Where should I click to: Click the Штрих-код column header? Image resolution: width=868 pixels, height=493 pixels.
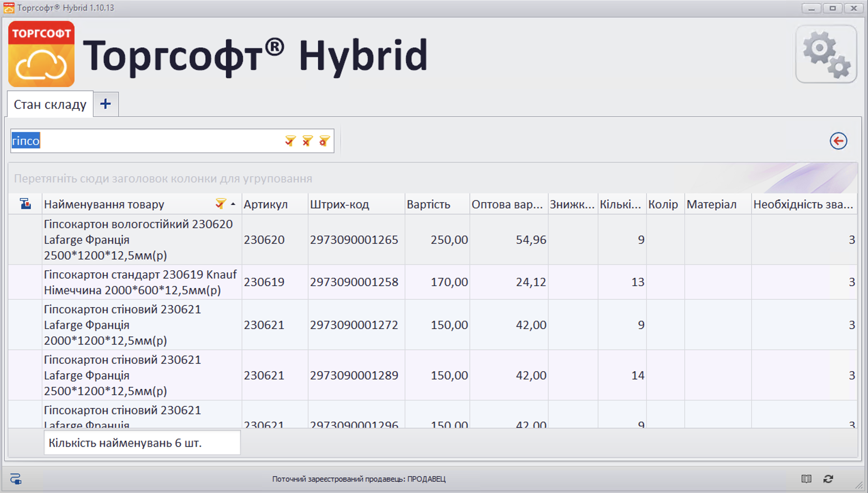339,204
